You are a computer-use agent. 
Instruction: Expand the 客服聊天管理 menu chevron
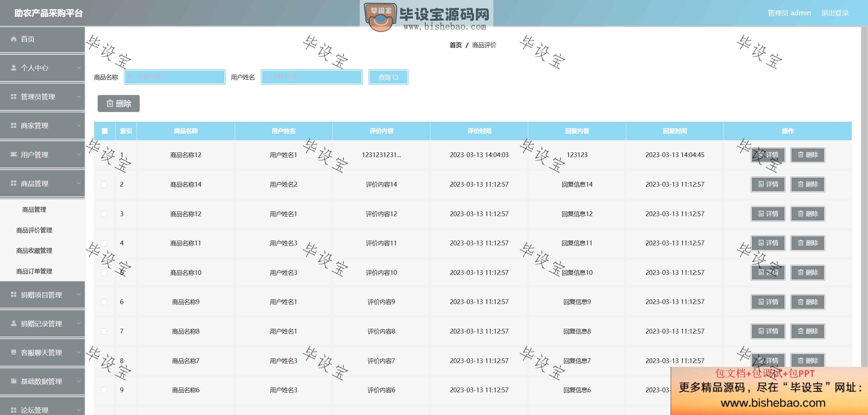click(79, 352)
